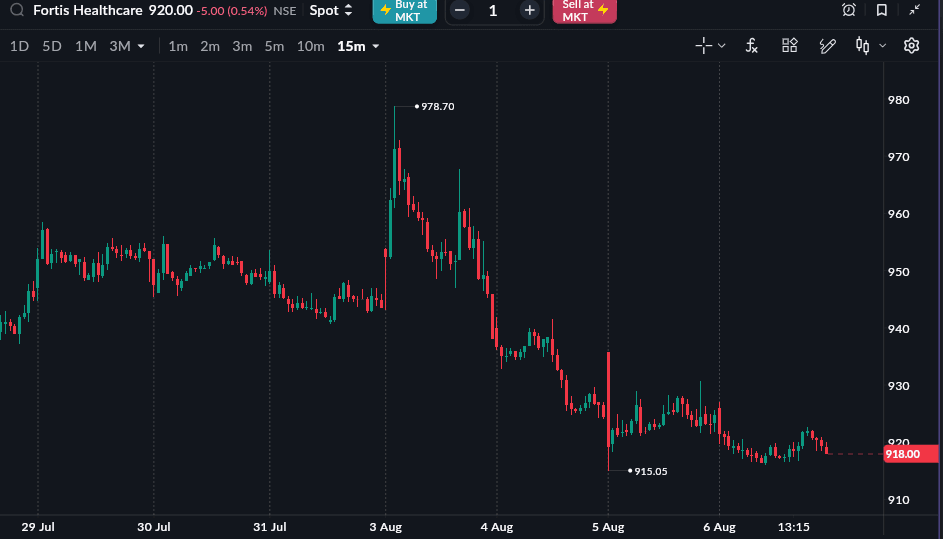Select the crosshair cursor tool
The height and width of the screenshot is (539, 943).
[704, 46]
